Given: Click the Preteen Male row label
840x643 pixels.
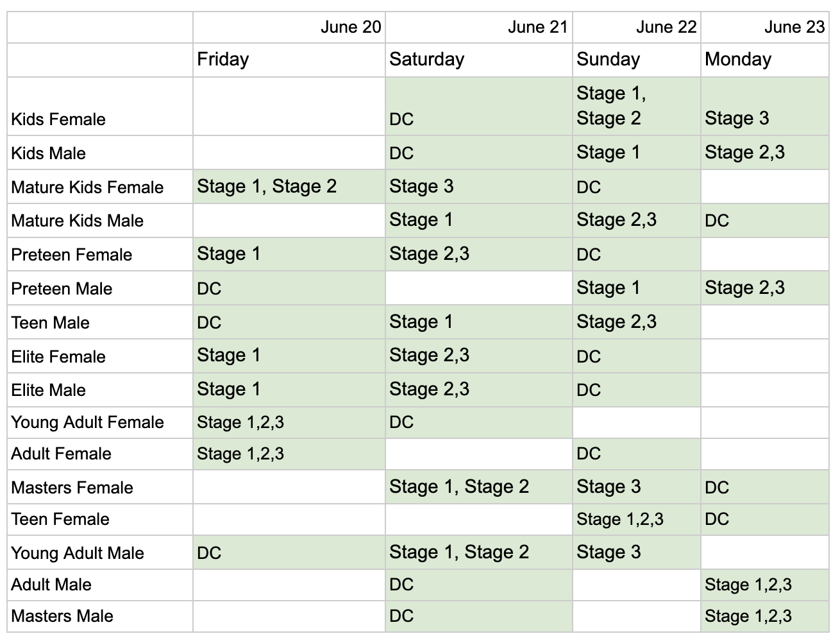Looking at the screenshot, I should coord(100,289).
